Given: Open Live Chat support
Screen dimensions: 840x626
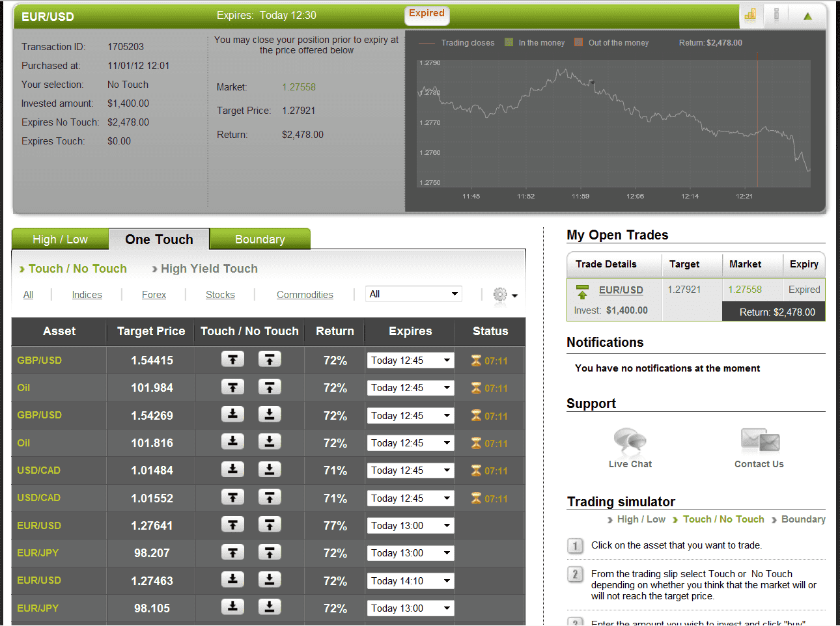Looking at the screenshot, I should (x=629, y=441).
